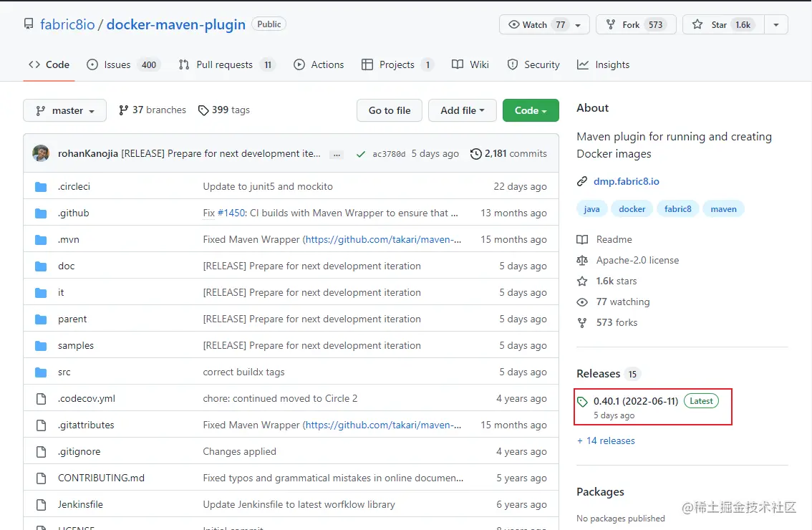Star this repository
Viewport: 812px width, 530px height.
723,25
